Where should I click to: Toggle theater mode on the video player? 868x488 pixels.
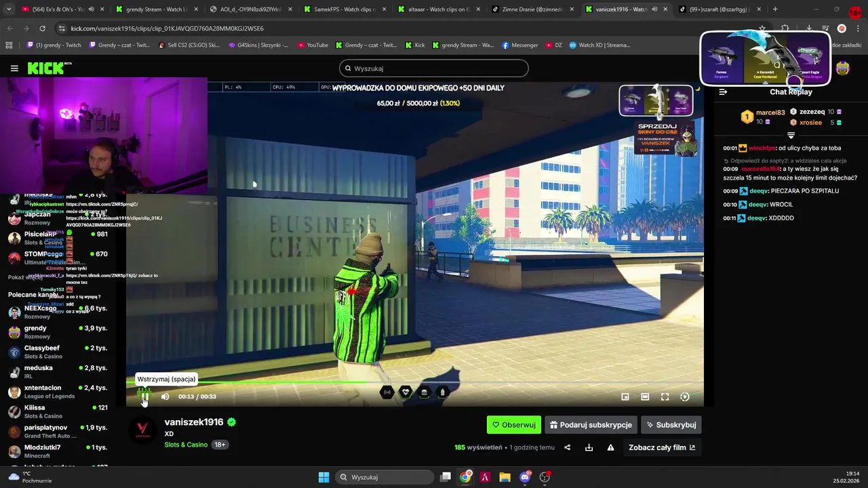(x=645, y=397)
